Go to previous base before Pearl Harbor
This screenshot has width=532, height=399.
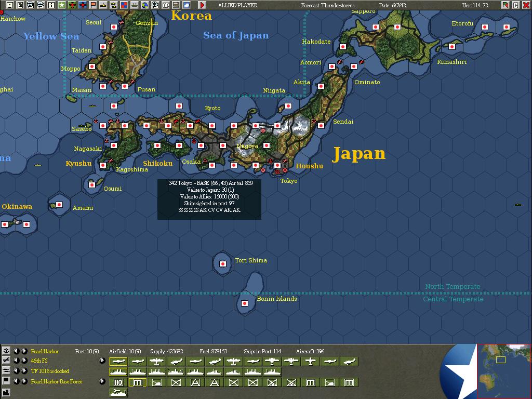click(x=16, y=351)
